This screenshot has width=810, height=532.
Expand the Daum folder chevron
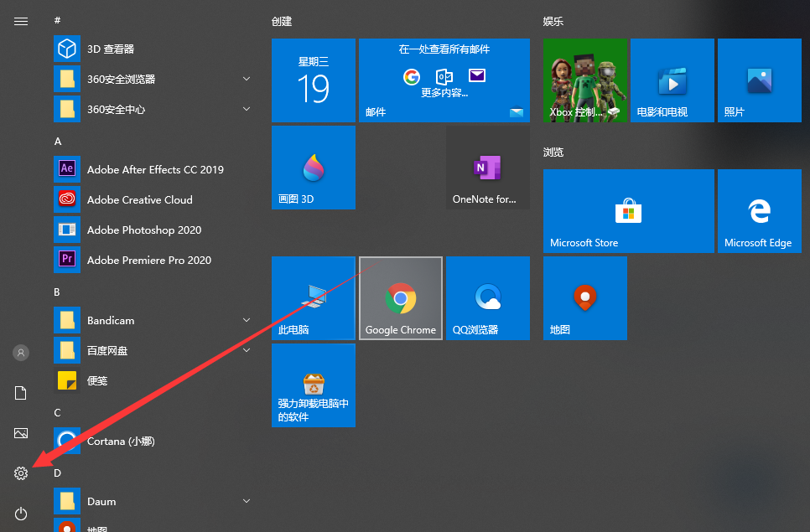[247, 501]
